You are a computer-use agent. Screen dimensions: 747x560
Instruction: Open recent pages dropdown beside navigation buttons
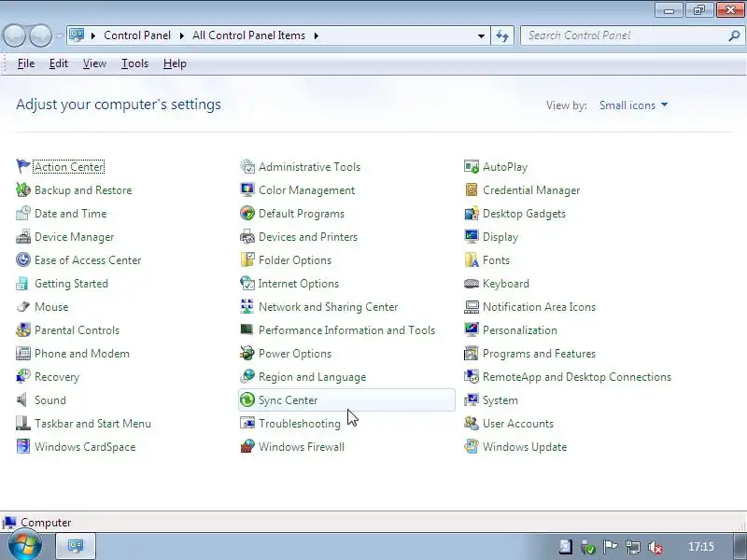(59, 35)
